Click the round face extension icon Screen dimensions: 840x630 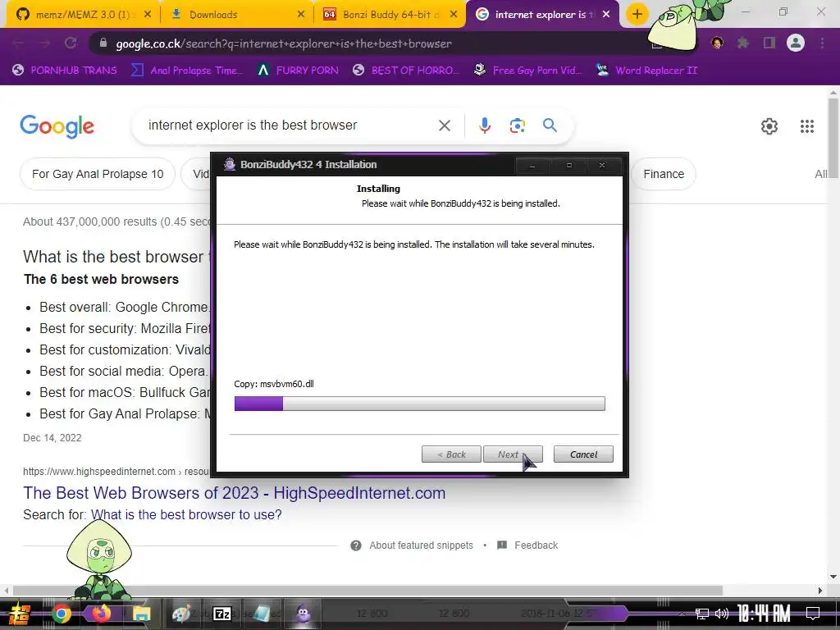tap(717, 43)
